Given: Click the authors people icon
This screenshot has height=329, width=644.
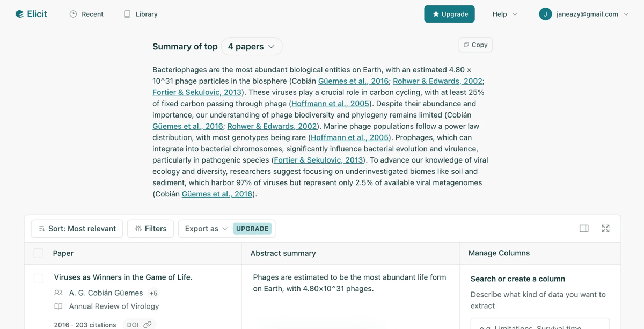Looking at the screenshot, I should [x=58, y=293].
